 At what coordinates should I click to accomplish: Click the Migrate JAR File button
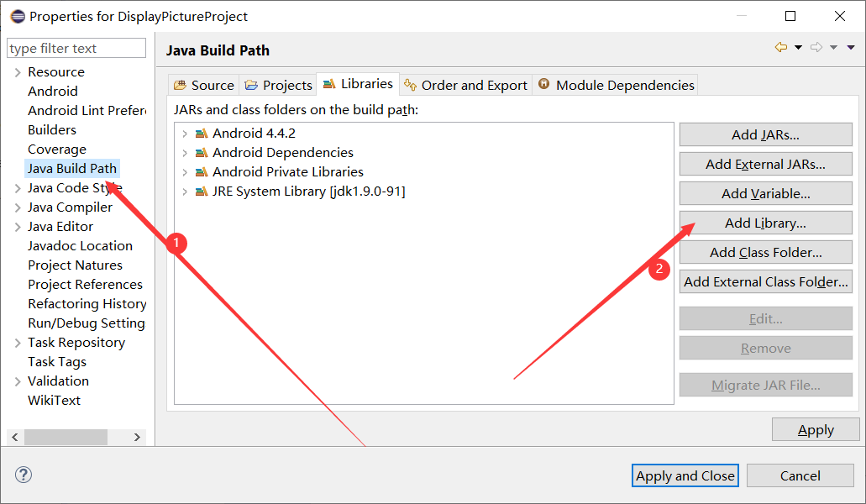(764, 385)
